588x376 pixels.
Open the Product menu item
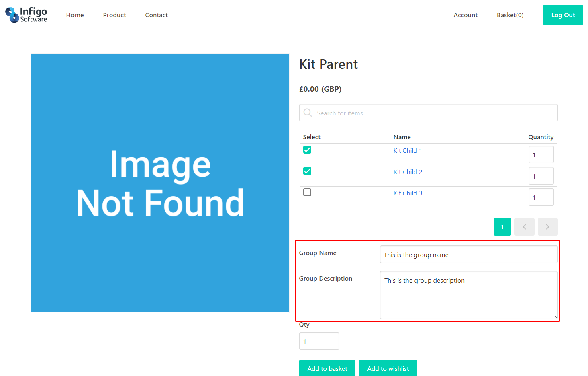[114, 15]
